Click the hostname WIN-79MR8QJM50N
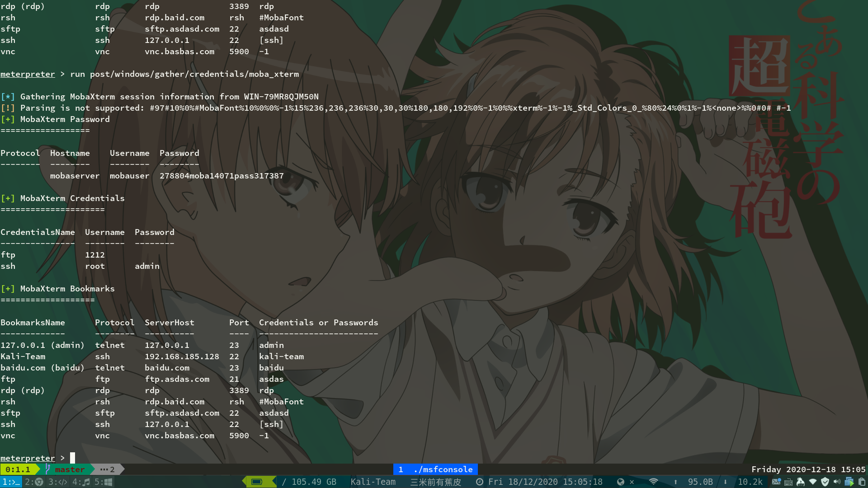 click(x=281, y=97)
